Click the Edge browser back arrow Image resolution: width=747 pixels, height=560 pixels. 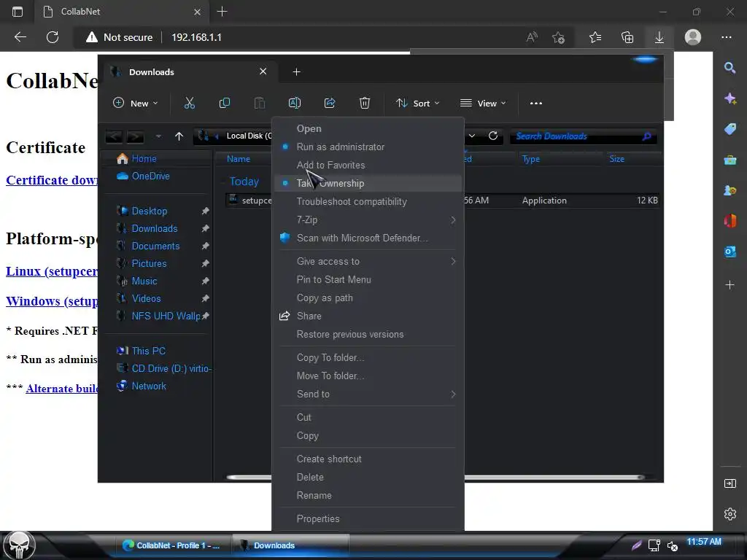(20, 37)
